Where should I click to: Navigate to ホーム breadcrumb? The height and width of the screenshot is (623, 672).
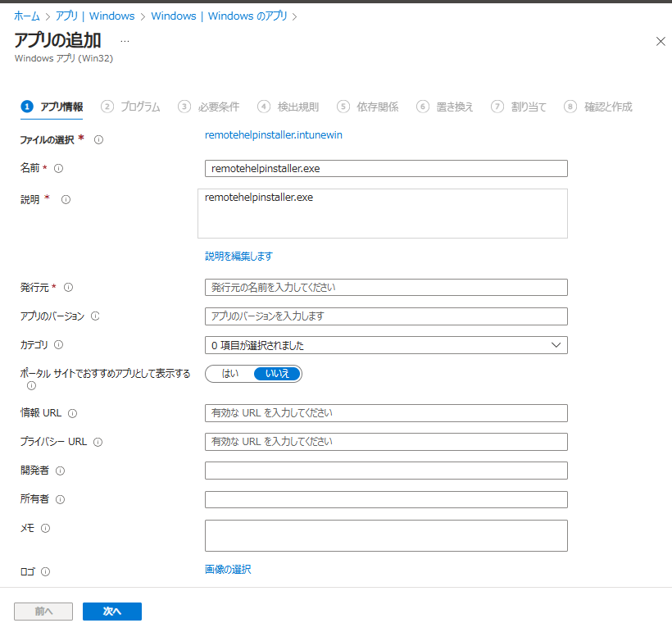[26, 16]
